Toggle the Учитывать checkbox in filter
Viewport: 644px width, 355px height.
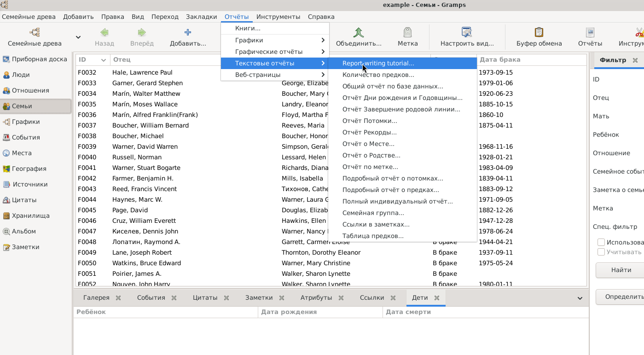click(x=601, y=252)
